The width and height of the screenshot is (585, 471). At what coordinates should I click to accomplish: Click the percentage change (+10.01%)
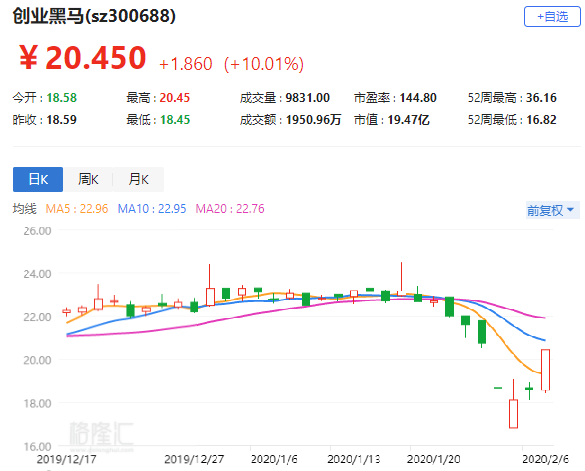coord(264,64)
